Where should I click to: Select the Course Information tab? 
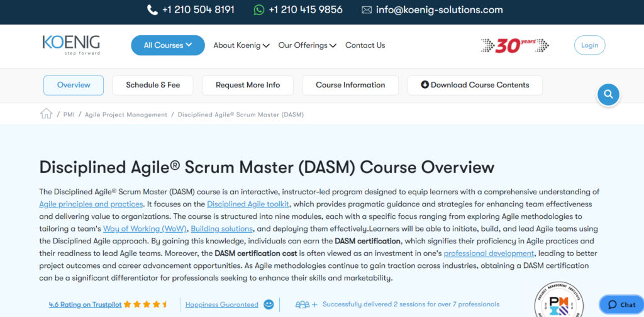pos(350,85)
